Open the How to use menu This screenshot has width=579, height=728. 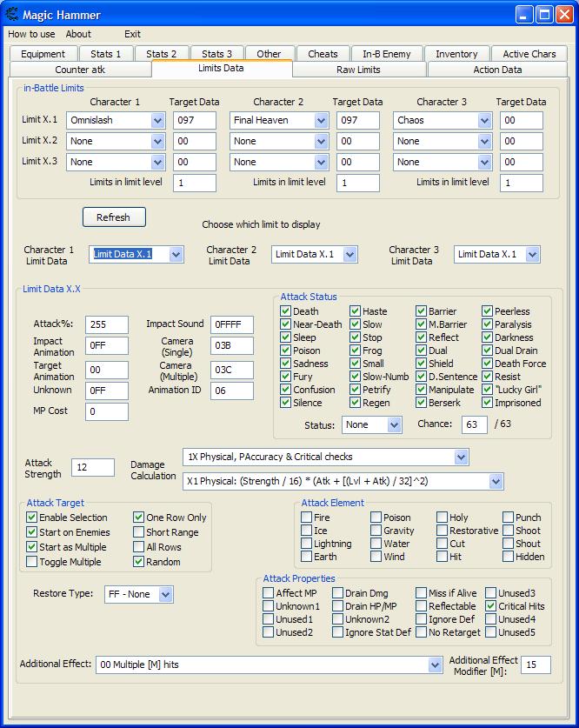coord(31,34)
